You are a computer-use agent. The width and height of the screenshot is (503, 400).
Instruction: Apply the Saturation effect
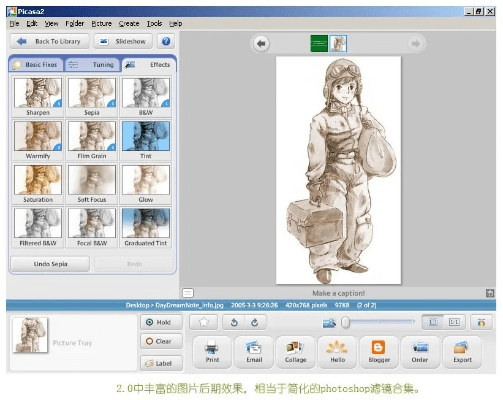tap(38, 184)
